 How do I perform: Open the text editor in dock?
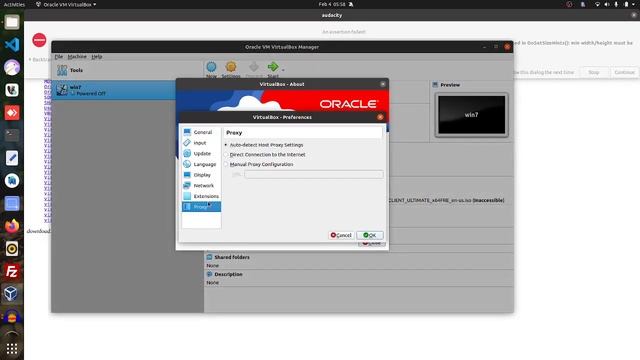pyautogui.click(x=12, y=158)
